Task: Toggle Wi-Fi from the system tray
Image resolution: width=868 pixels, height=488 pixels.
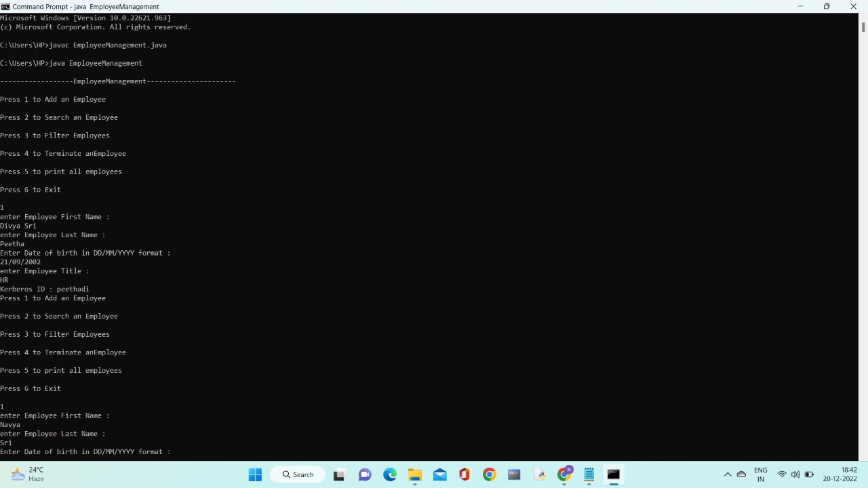Action: point(782,474)
